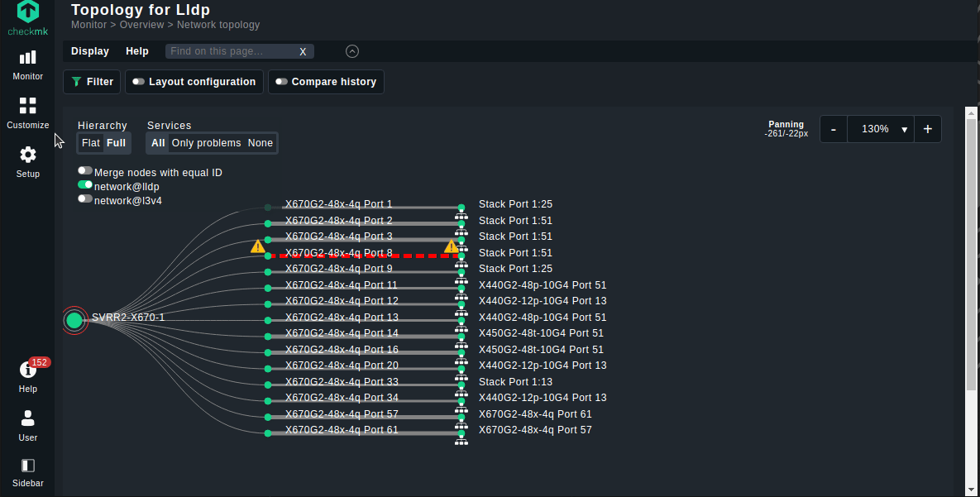Open the Display menu
The image size is (980, 497).
point(90,51)
